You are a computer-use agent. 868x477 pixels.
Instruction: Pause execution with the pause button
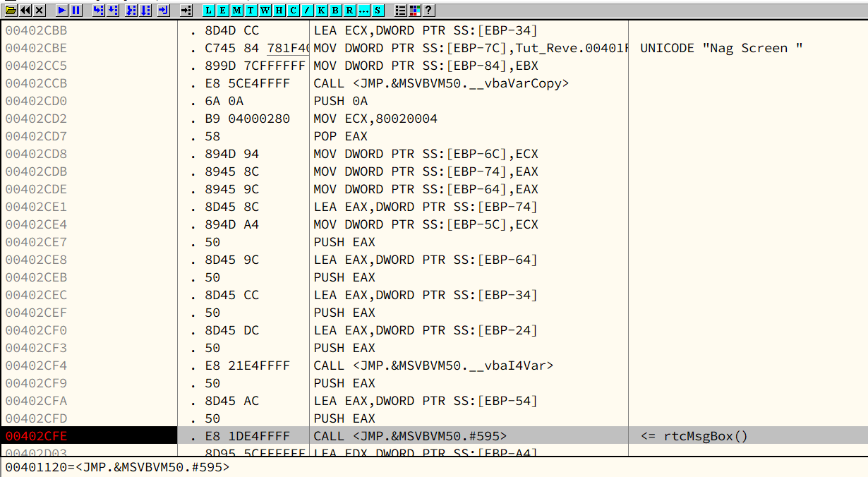[76, 11]
